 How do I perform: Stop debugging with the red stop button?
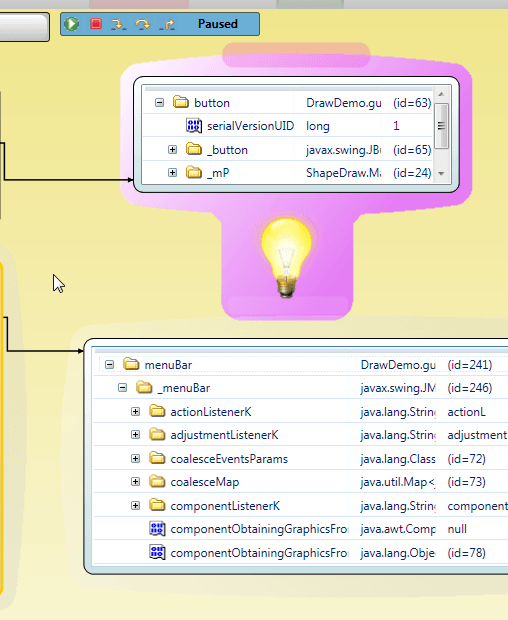point(96,24)
